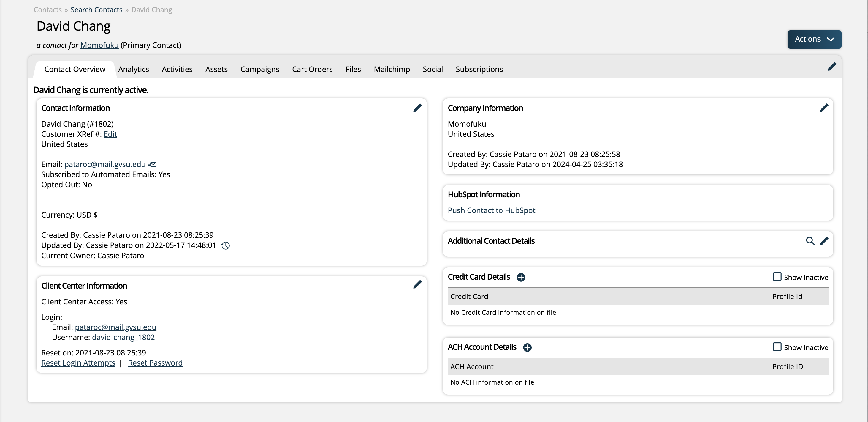The image size is (868, 422).
Task: Open the Cart Orders tab
Action: point(312,69)
